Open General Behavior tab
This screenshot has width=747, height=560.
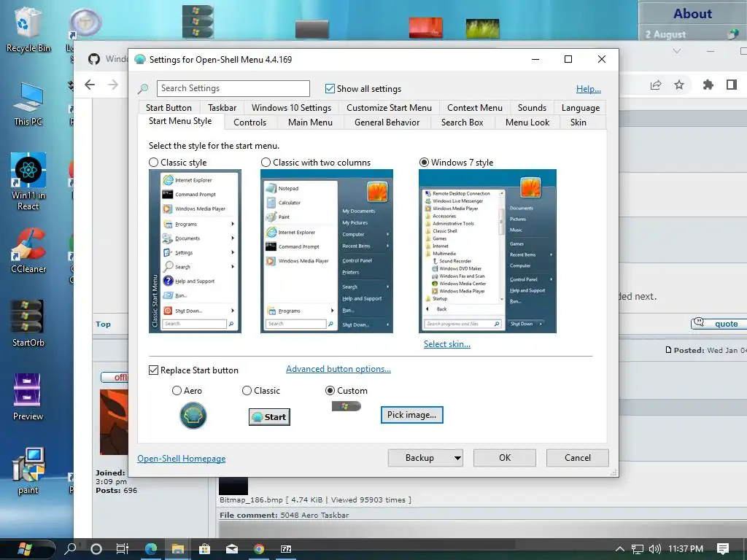[x=387, y=122]
